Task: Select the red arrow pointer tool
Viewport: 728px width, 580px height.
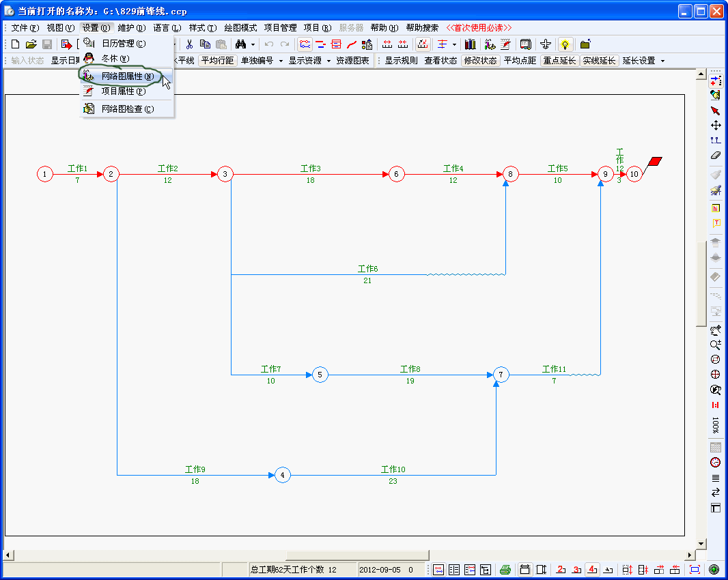Action: [716, 111]
